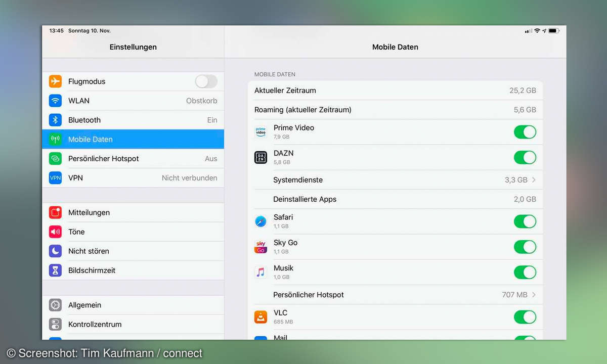The width and height of the screenshot is (607, 364).
Task: Open Kontrollzentrum settings entry
Action: pyautogui.click(x=133, y=324)
